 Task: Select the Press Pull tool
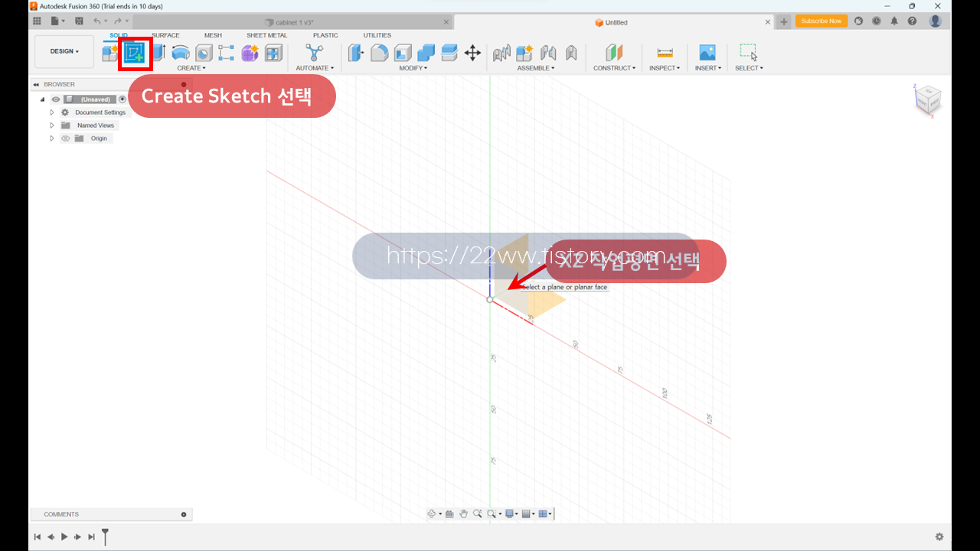click(356, 53)
